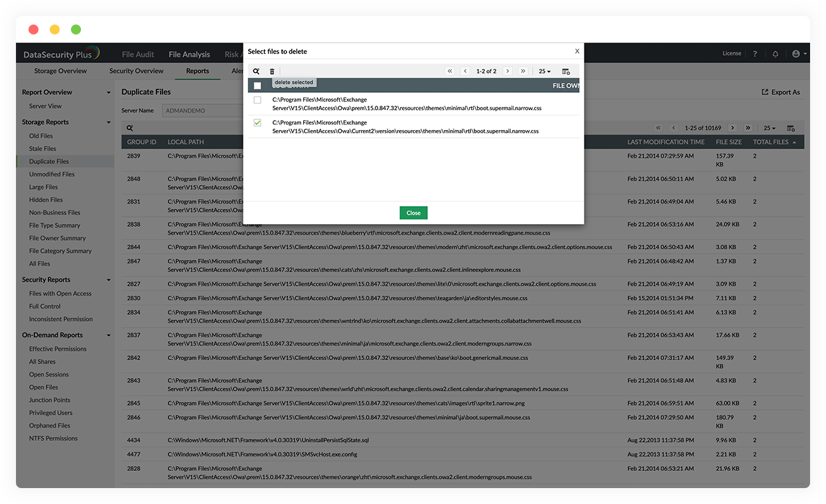Open help using the question mark icon

(754, 53)
